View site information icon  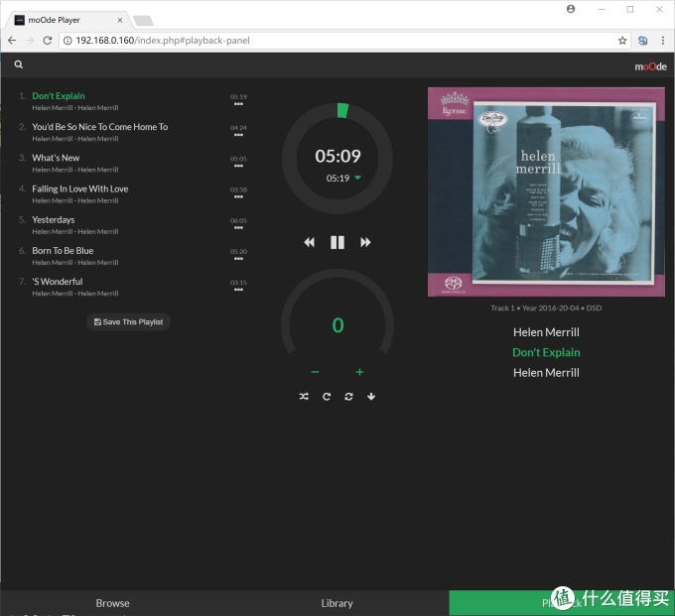pyautogui.click(x=67, y=41)
